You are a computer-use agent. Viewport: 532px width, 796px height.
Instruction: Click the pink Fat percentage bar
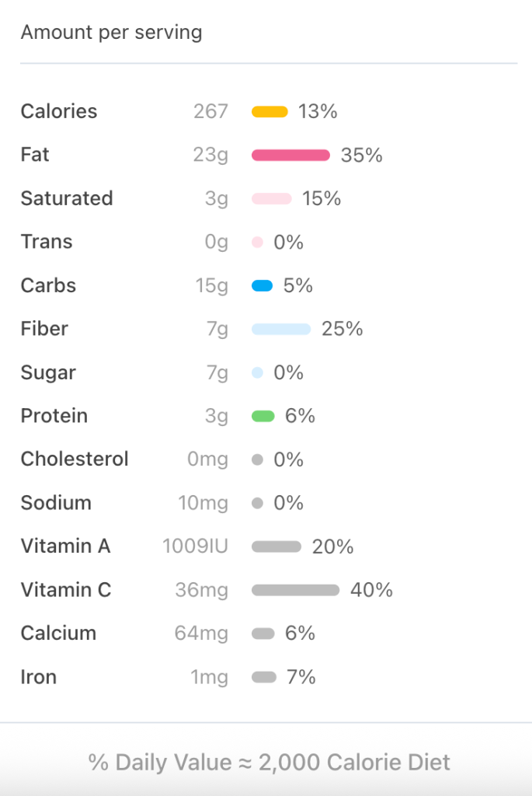click(x=290, y=155)
